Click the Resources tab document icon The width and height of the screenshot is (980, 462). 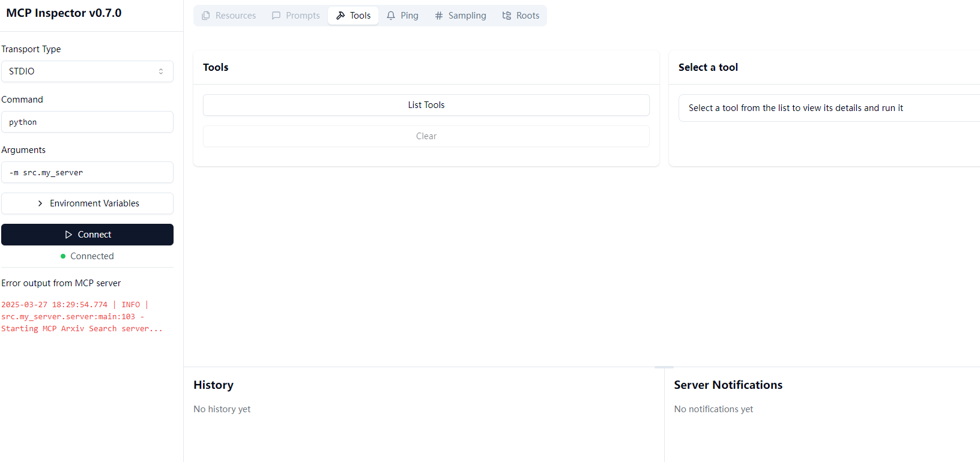(x=206, y=16)
